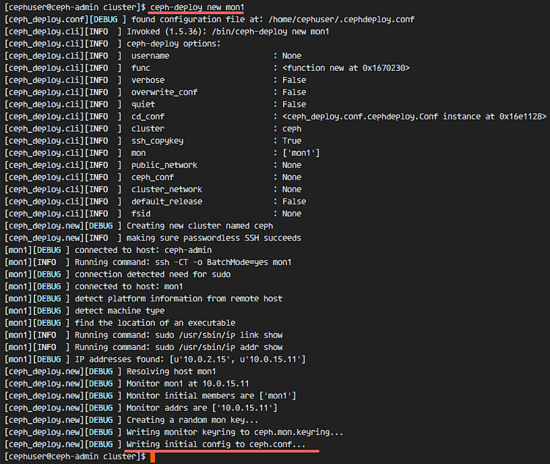Select the path '/home/cephuser/.cephdeploy.conf'
550x464 pixels.
pyautogui.click(x=341, y=19)
